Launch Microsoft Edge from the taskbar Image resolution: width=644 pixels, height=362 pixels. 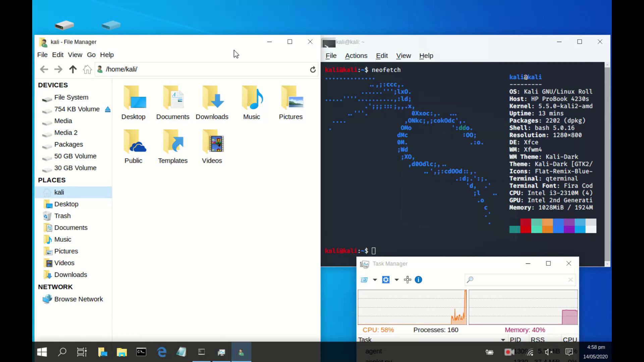pyautogui.click(x=162, y=352)
